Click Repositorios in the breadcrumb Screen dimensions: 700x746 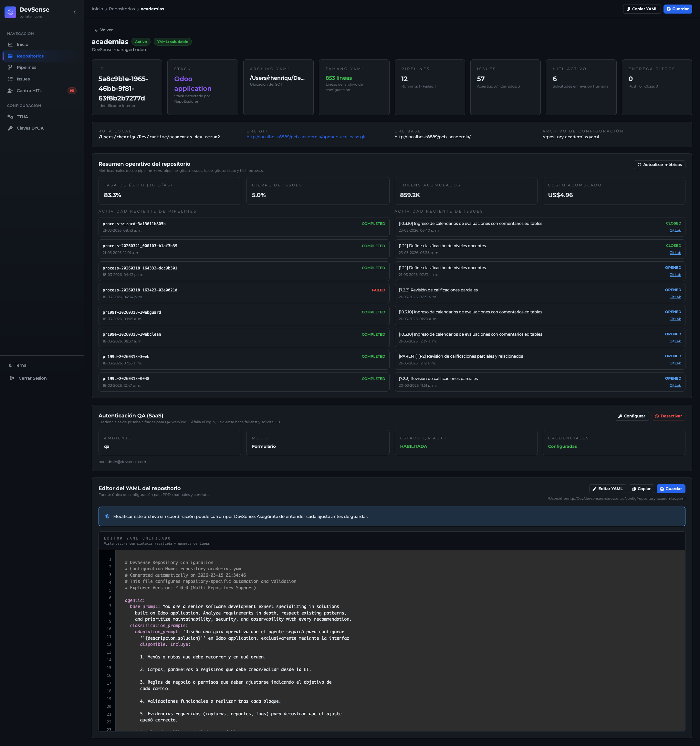(x=121, y=9)
